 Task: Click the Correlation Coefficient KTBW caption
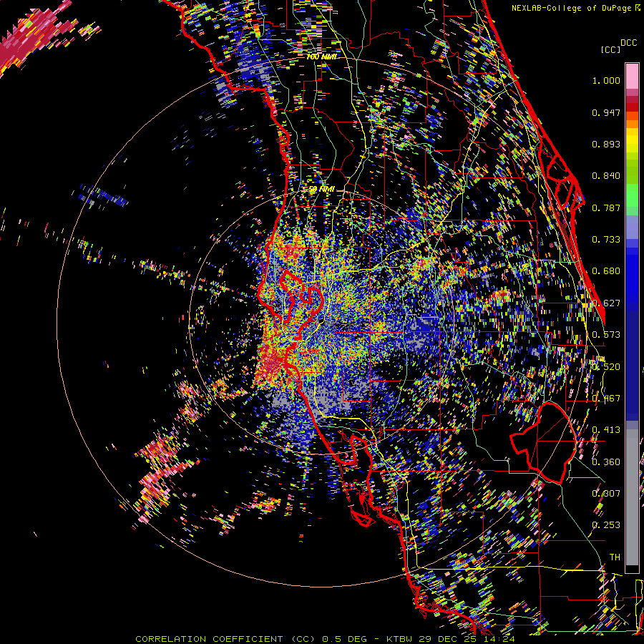click(x=325, y=639)
